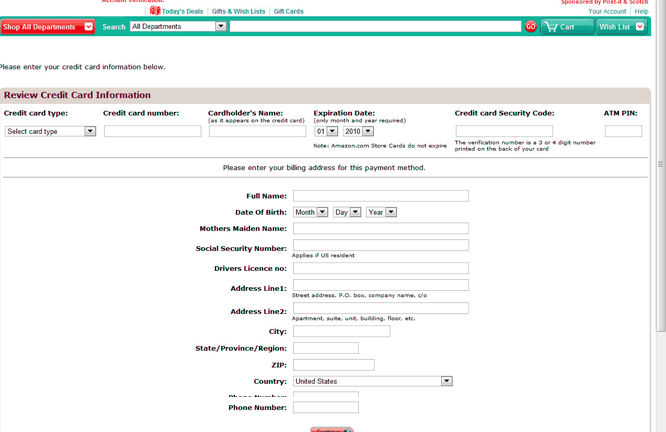
Task: Click the Address Line2 field
Action: (x=381, y=308)
